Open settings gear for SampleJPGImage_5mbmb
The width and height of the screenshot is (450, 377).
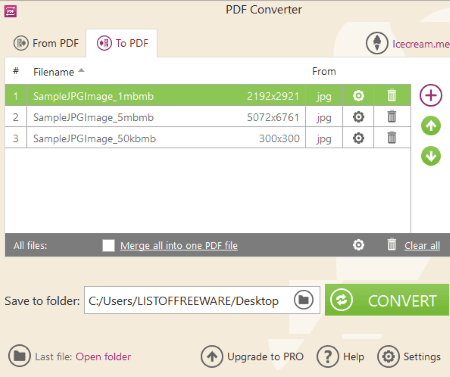pos(358,117)
